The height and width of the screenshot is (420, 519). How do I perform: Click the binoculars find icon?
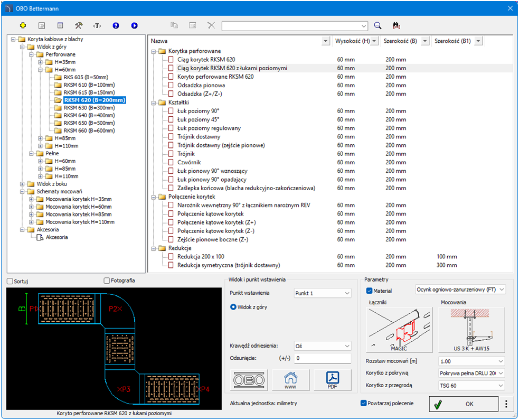[x=396, y=25]
